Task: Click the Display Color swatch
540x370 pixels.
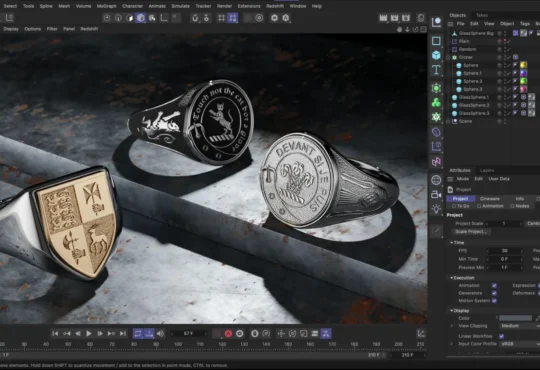Action: click(515, 318)
